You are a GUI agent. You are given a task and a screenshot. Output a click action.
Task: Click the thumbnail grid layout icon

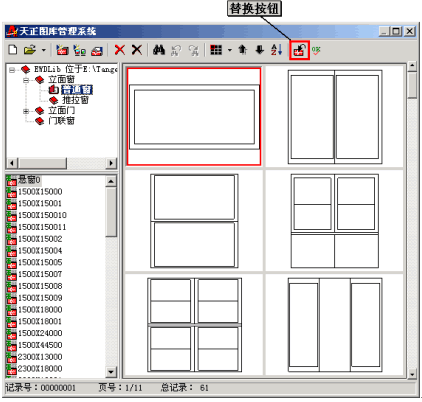pyautogui.click(x=216, y=50)
